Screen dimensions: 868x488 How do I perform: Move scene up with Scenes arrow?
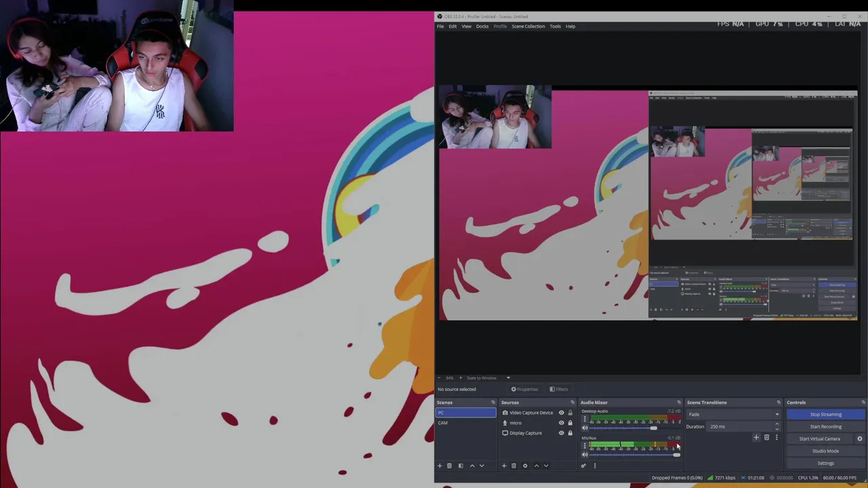473,466
